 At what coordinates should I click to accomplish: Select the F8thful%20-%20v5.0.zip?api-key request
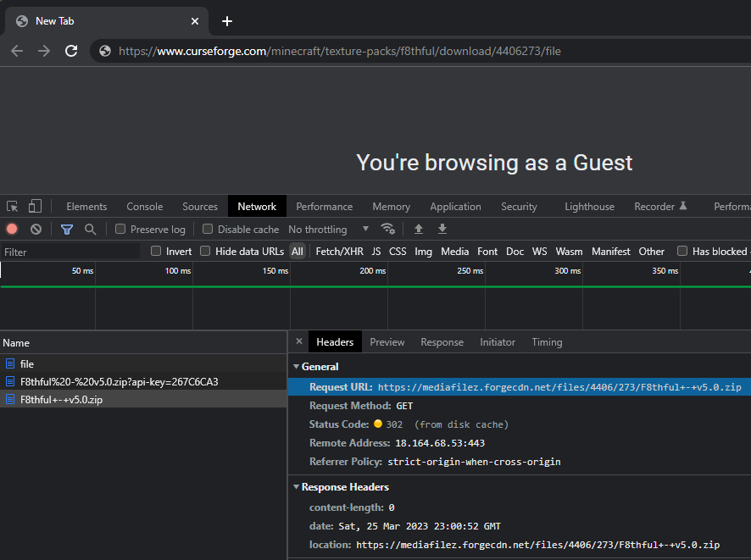pos(143,381)
